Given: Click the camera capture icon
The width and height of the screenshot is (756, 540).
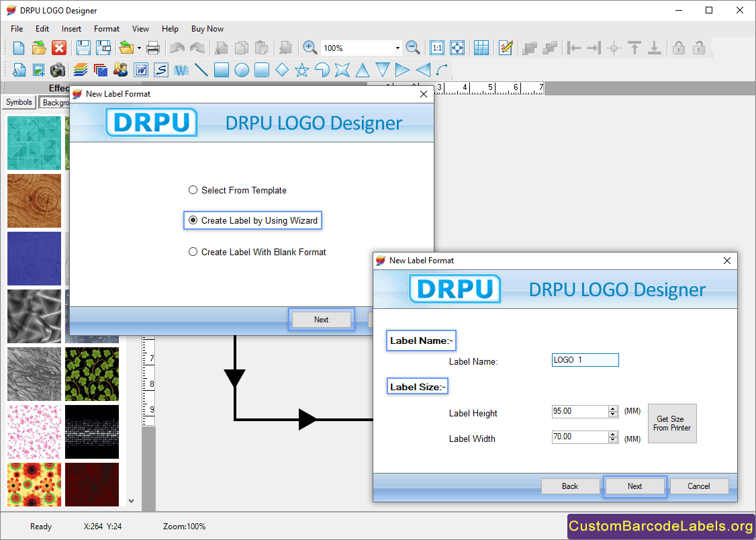Looking at the screenshot, I should point(58,71).
